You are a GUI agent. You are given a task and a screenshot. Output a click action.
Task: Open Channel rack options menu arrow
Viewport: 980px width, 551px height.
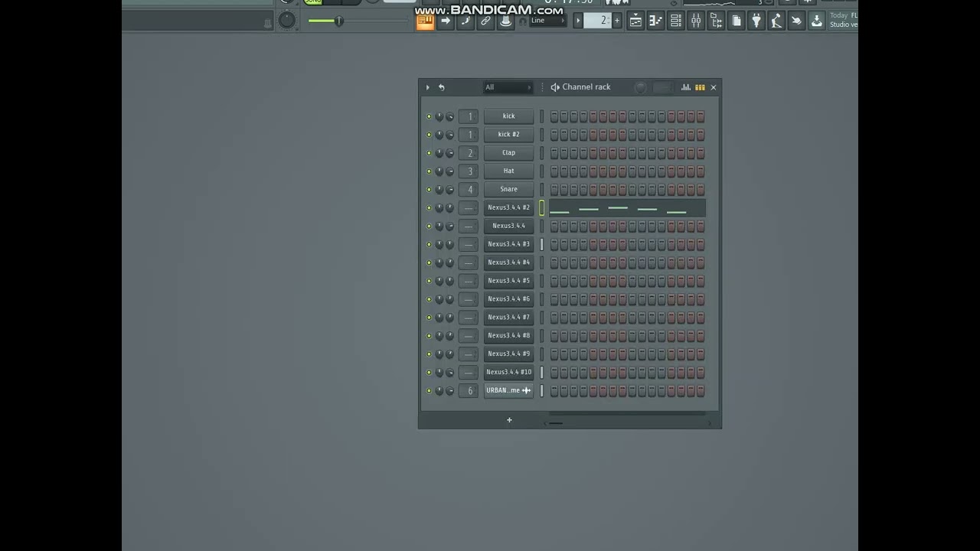pyautogui.click(x=427, y=87)
